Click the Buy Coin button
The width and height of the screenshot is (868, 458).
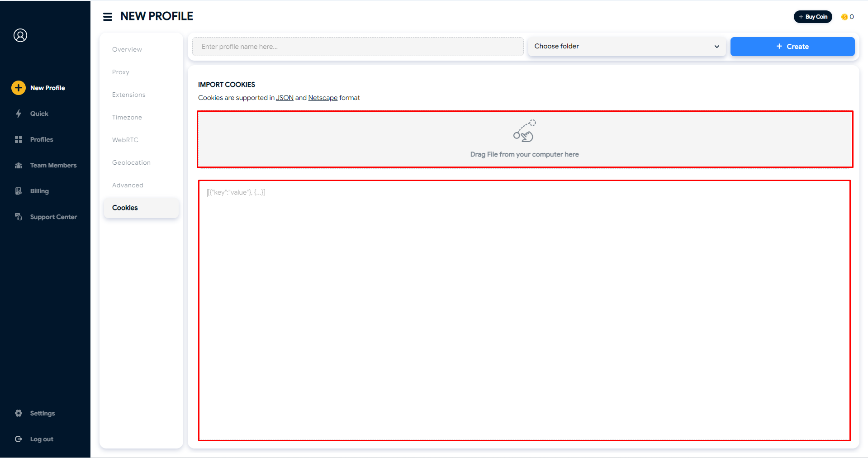813,17
